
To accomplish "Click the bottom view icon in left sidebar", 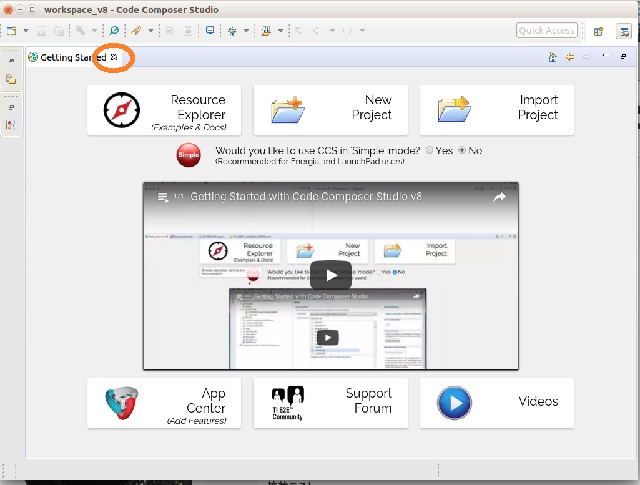I will 11,125.
